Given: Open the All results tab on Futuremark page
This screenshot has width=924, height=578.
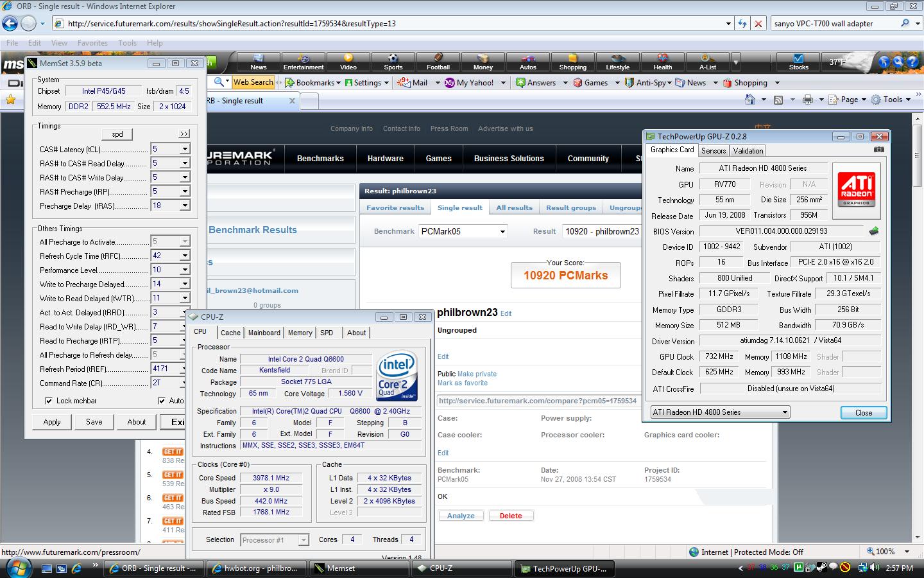Looking at the screenshot, I should click(x=514, y=207).
